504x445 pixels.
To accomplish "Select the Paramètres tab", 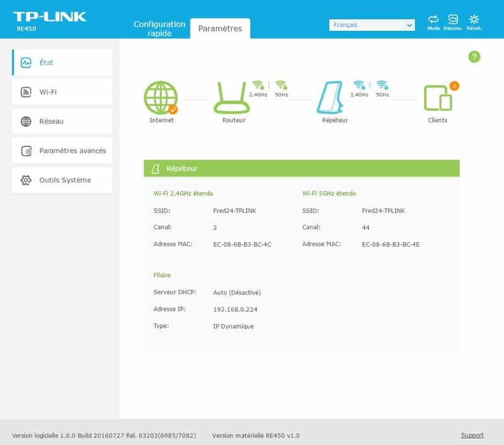I will pos(220,28).
